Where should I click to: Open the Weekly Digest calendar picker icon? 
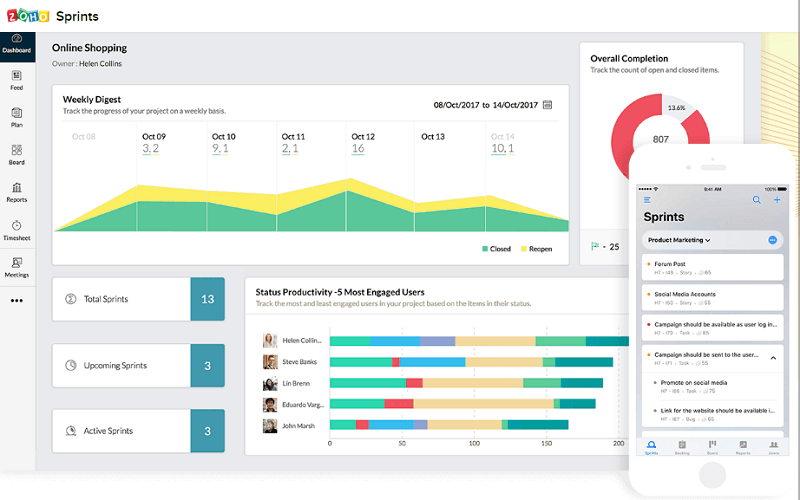coord(547,105)
